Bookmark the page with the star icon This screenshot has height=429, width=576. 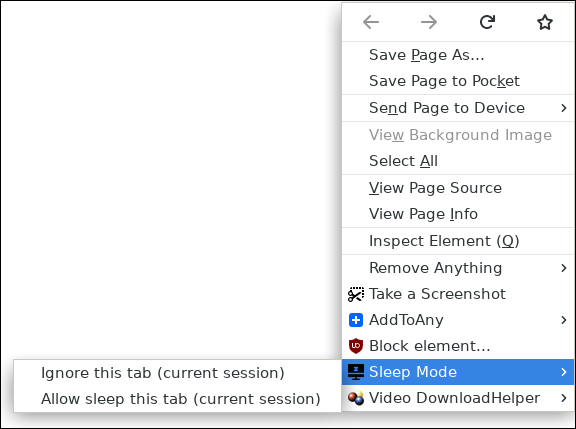point(545,22)
